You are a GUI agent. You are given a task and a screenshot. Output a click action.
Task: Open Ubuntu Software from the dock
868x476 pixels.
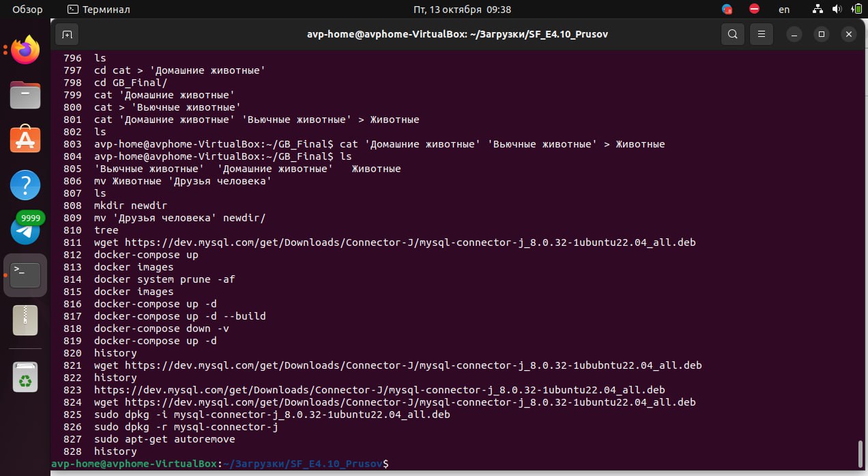pyautogui.click(x=25, y=140)
